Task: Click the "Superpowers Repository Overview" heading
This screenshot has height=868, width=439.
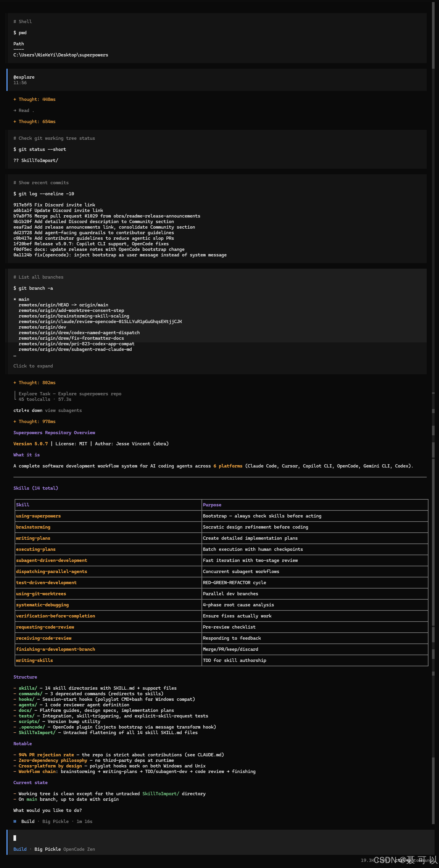Action: coord(54,433)
